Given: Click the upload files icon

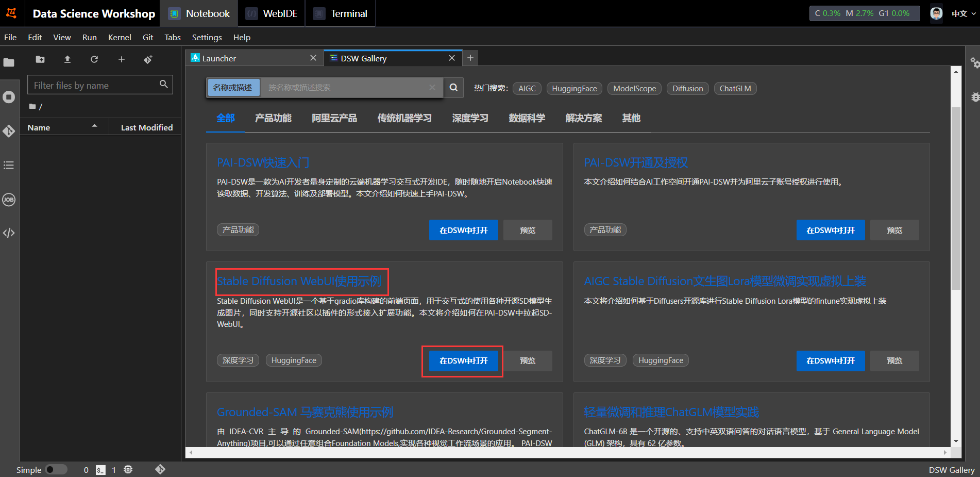Looking at the screenshot, I should coord(67,59).
